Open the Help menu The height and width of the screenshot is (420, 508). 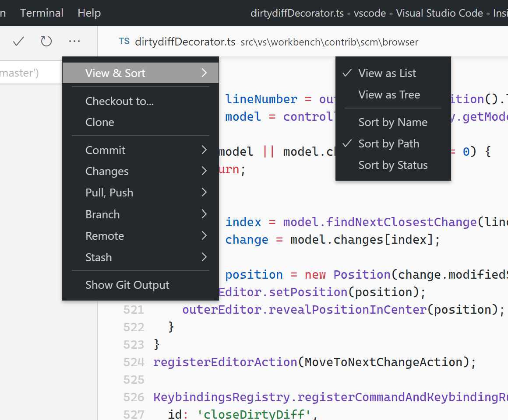tap(89, 13)
